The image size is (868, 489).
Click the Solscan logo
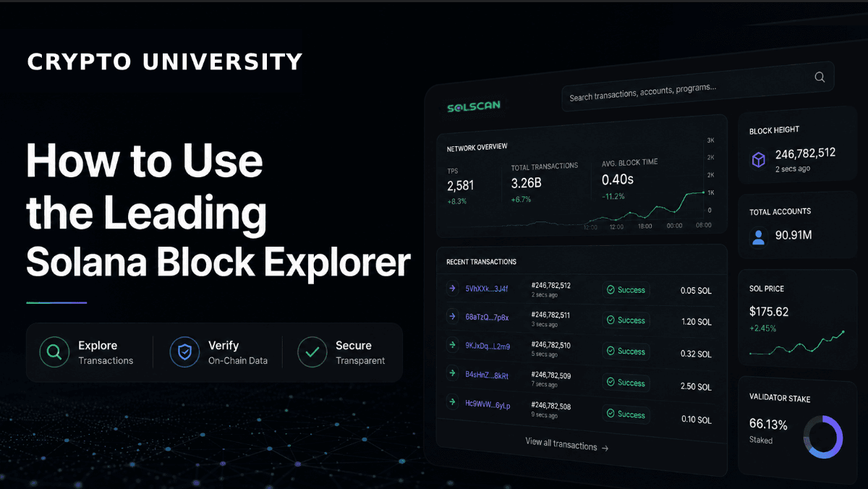point(474,106)
